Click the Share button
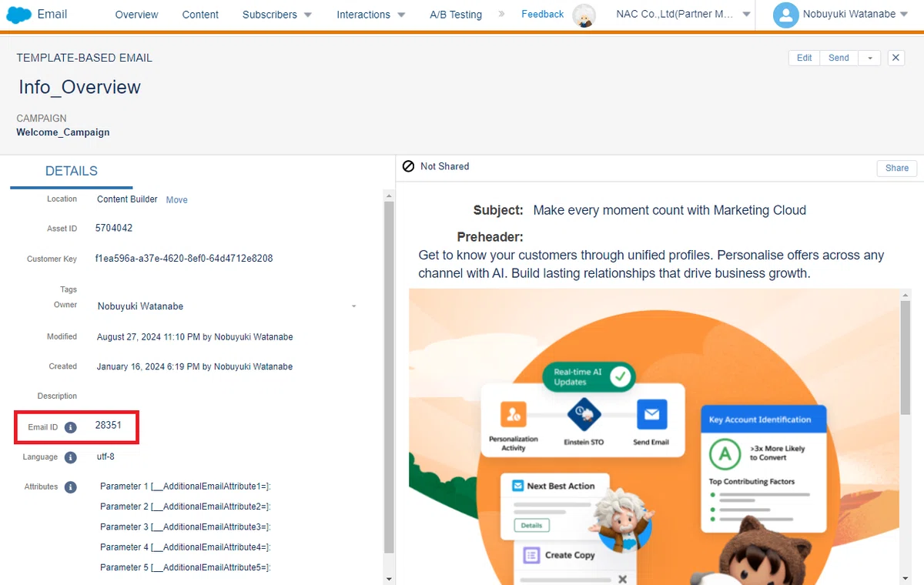 point(897,168)
